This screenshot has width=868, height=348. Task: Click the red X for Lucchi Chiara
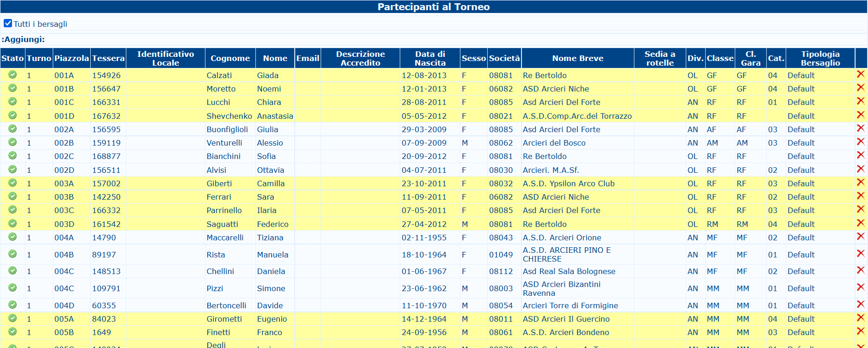pyautogui.click(x=861, y=101)
